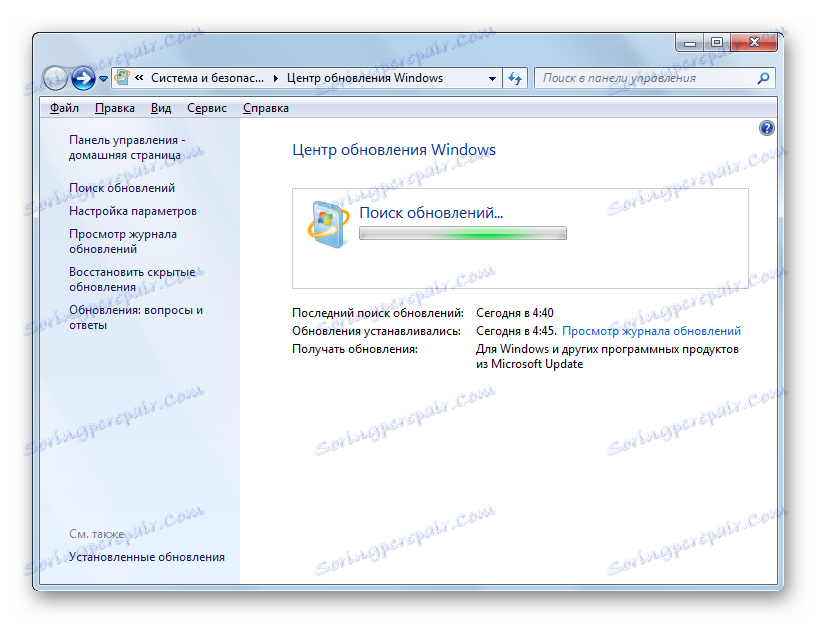Click the Refresh button next to address bar
The image size is (817, 624).
point(515,79)
